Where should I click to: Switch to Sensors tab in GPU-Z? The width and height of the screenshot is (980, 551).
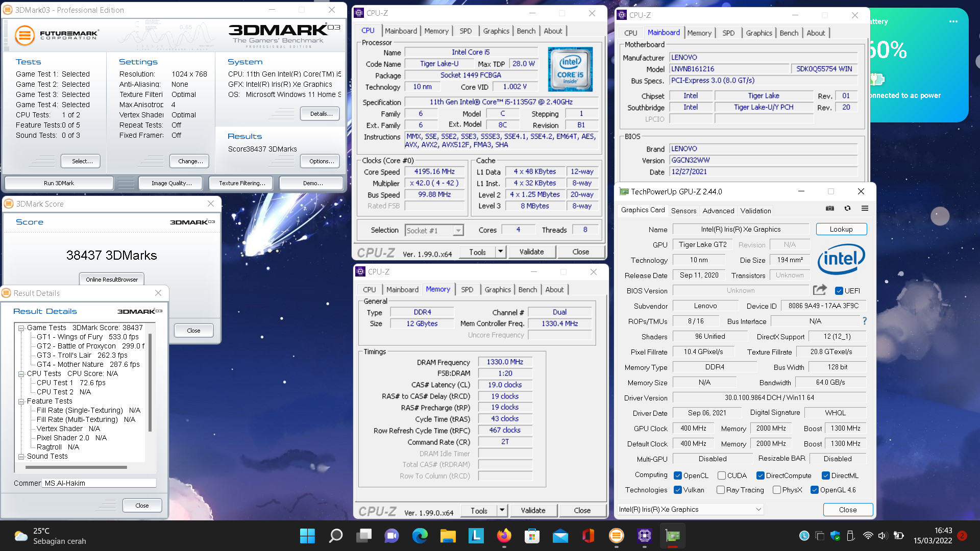coord(683,211)
